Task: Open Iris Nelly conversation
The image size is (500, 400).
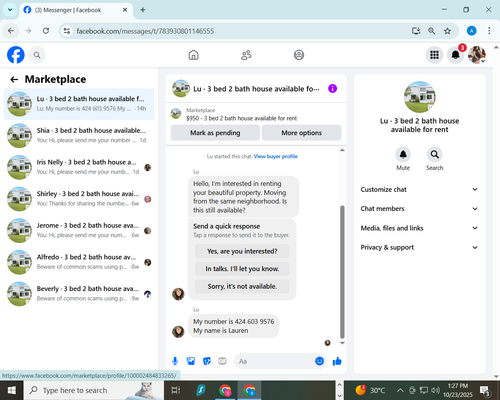Action: click(79, 167)
